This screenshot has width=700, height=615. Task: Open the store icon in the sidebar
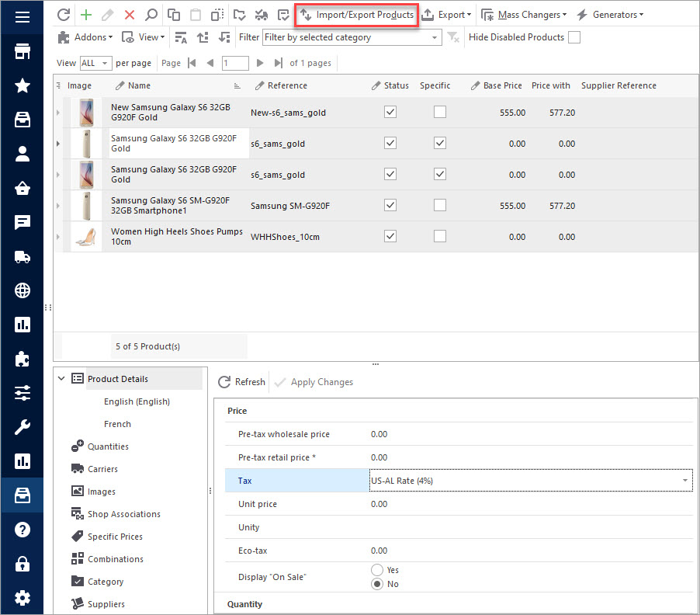(23, 51)
